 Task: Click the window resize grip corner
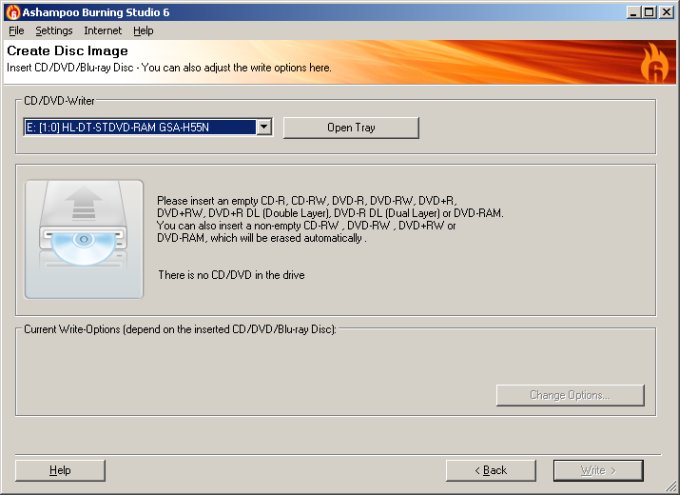(671, 486)
